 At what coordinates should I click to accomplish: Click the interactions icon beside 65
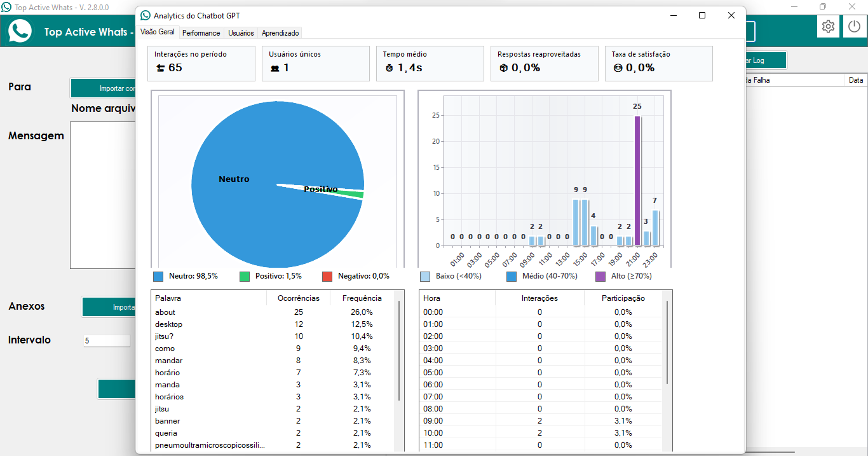(x=159, y=68)
